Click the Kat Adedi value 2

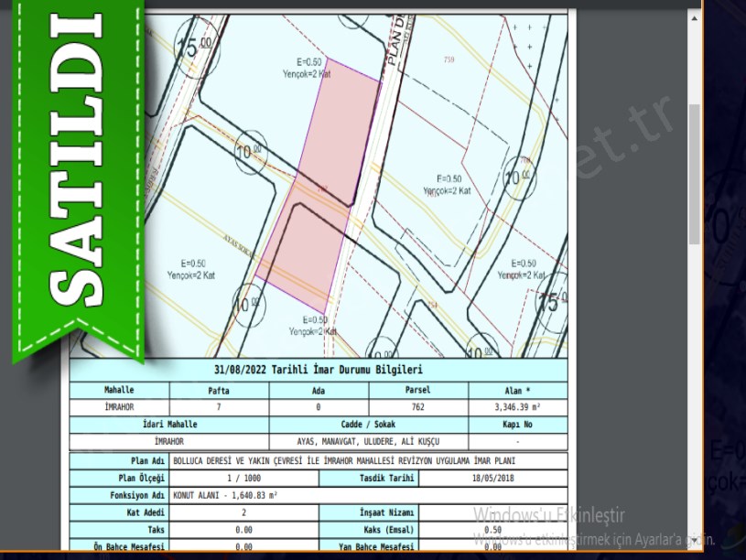pos(243,513)
